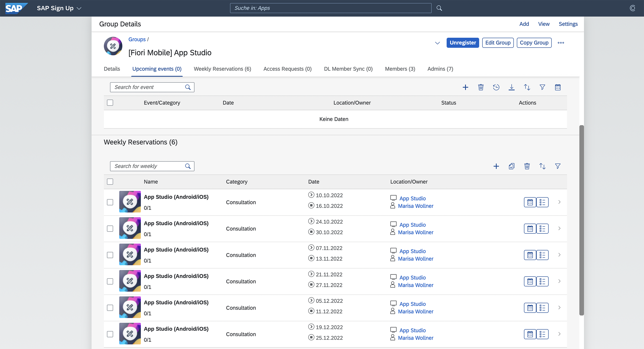Image resolution: width=644 pixels, height=349 pixels.
Task: Click Settings in the page header
Action: coord(568,24)
